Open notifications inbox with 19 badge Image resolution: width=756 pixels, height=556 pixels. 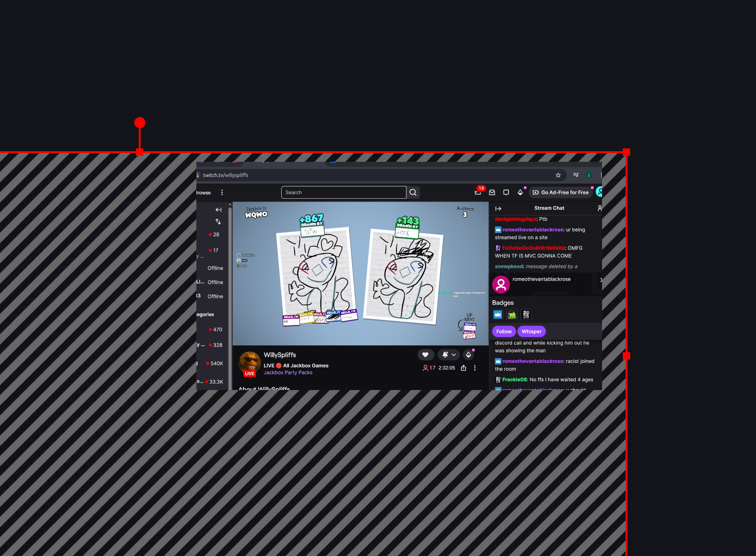pyautogui.click(x=478, y=192)
